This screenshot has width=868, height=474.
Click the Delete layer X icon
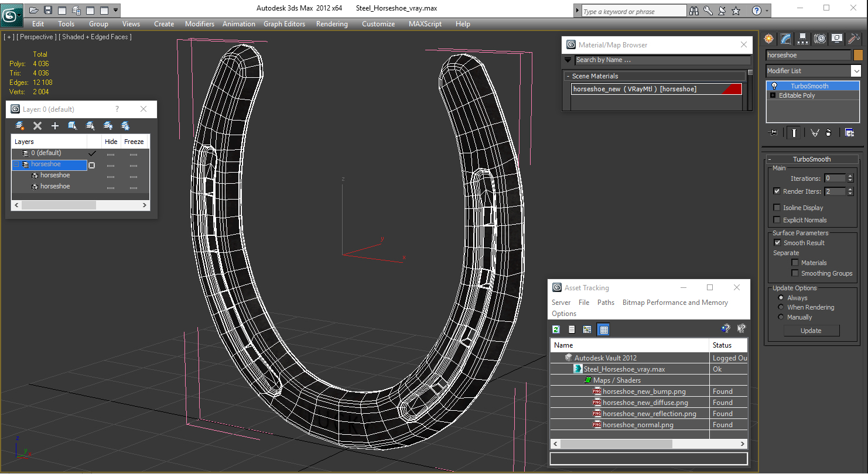(x=37, y=126)
